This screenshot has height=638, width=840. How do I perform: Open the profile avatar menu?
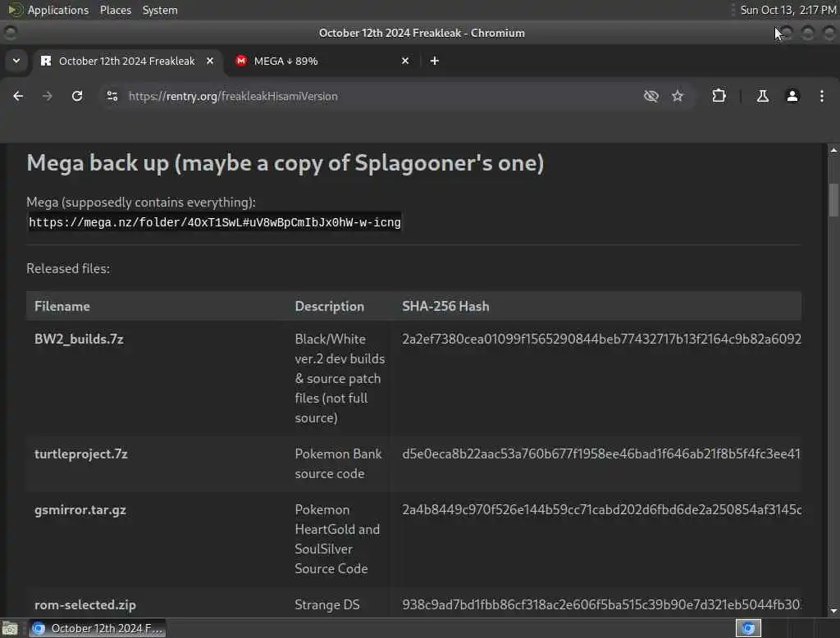[x=792, y=96]
